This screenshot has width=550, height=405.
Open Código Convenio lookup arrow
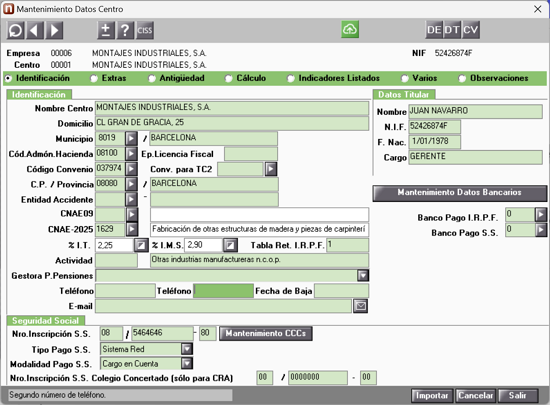pos(132,169)
